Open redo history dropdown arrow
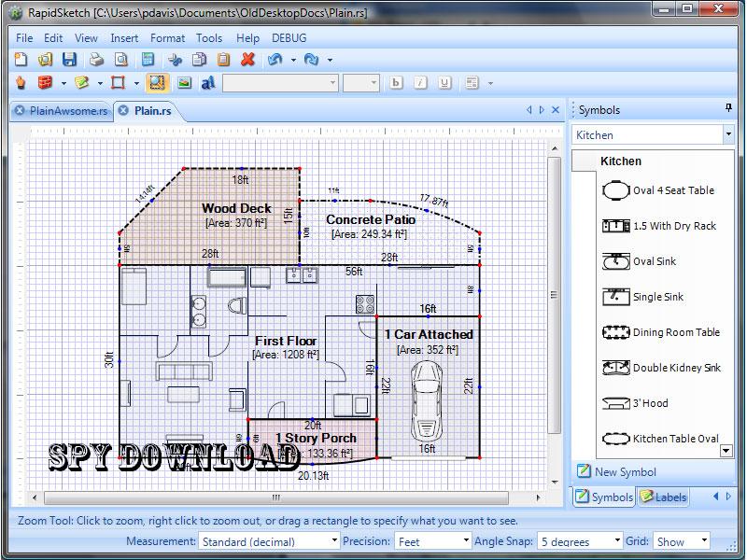Image resolution: width=747 pixels, height=560 pixels. (330, 60)
